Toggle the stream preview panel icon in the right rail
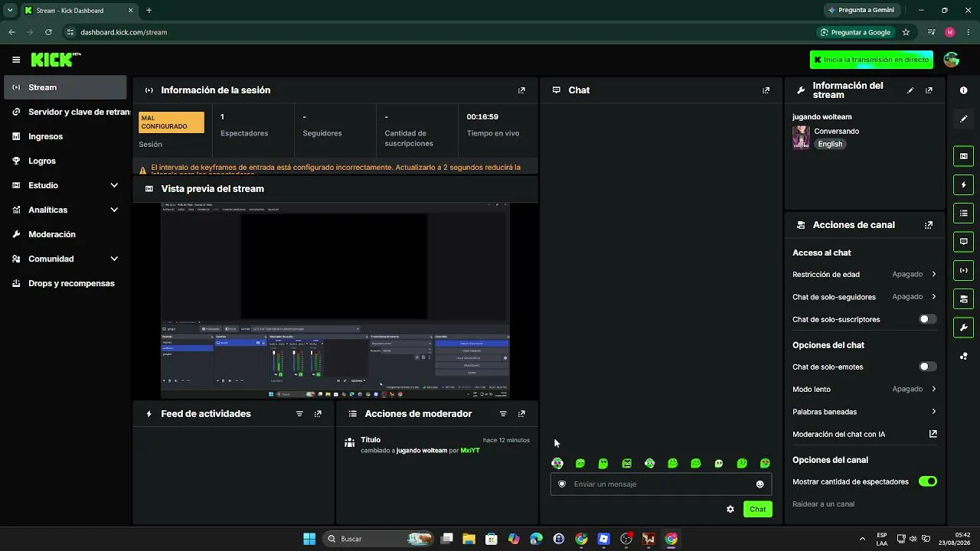 point(963,156)
